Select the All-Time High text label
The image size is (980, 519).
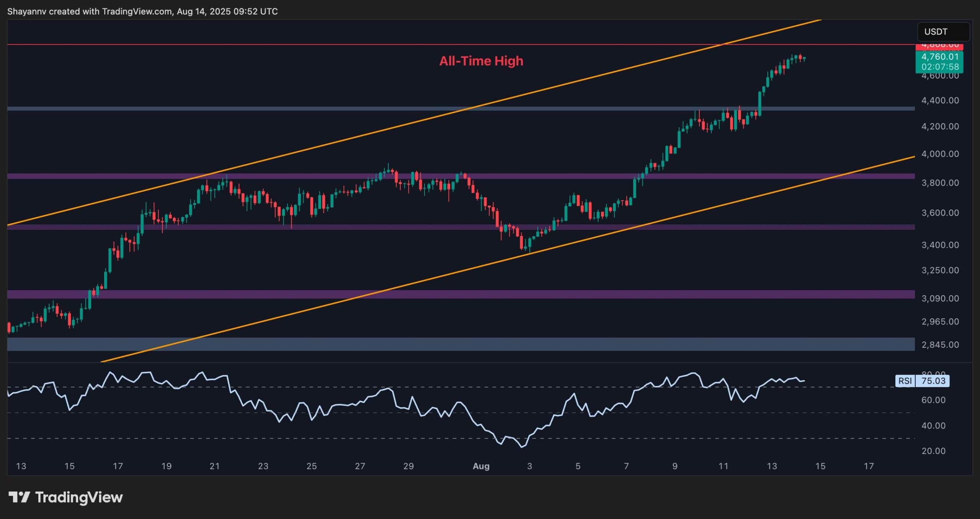click(481, 61)
